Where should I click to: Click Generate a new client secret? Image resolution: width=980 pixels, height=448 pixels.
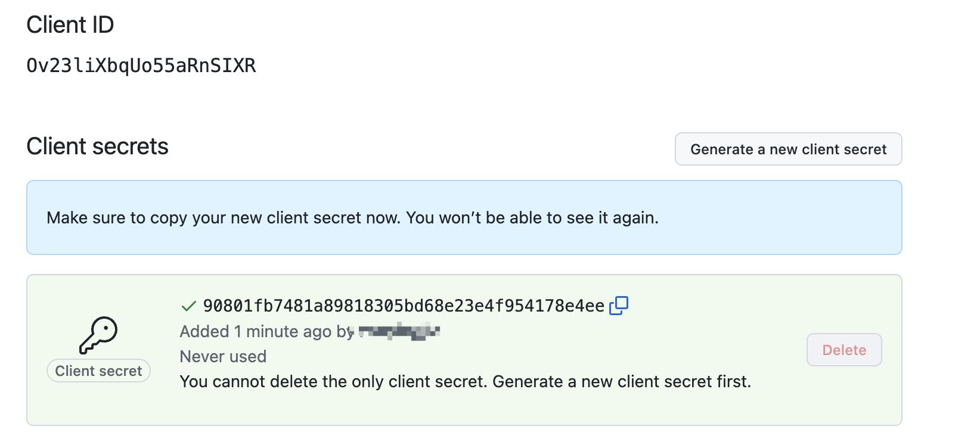click(788, 149)
